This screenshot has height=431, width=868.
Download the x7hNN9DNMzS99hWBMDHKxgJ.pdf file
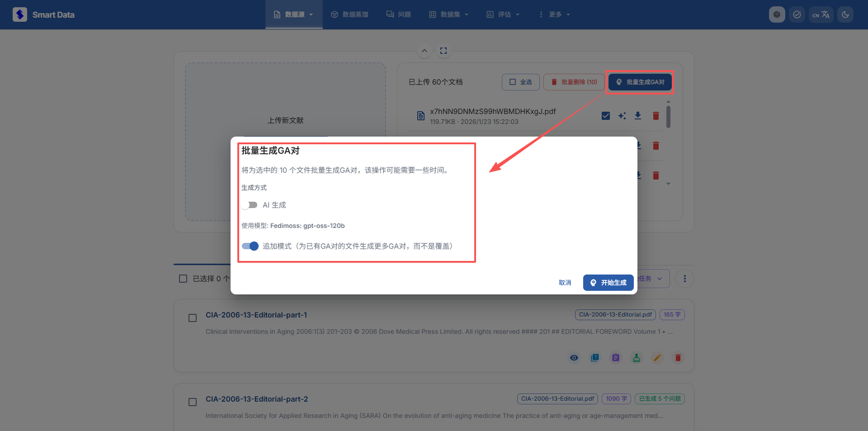(x=638, y=116)
